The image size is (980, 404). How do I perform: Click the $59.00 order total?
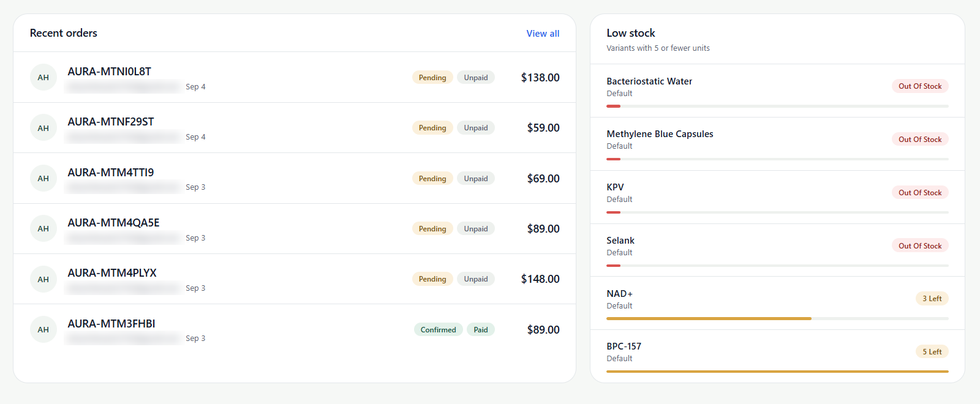coord(543,128)
